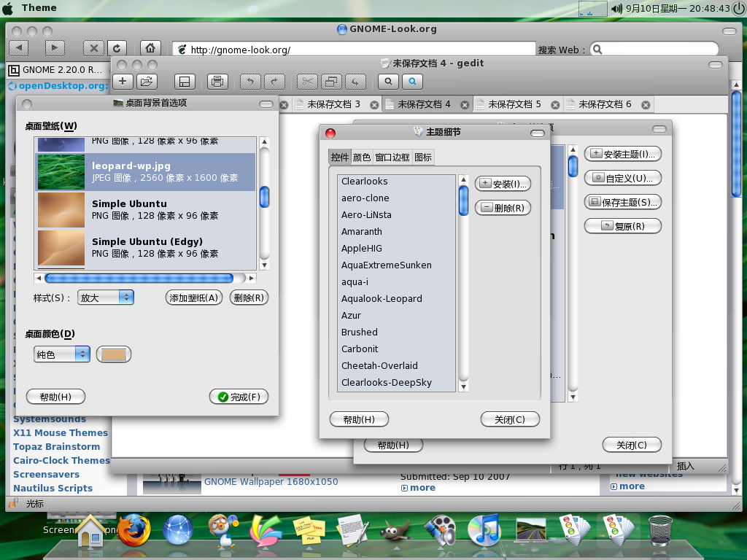
Task: Click 安装(I)... button in 主题细节 dialog
Action: tap(503, 184)
